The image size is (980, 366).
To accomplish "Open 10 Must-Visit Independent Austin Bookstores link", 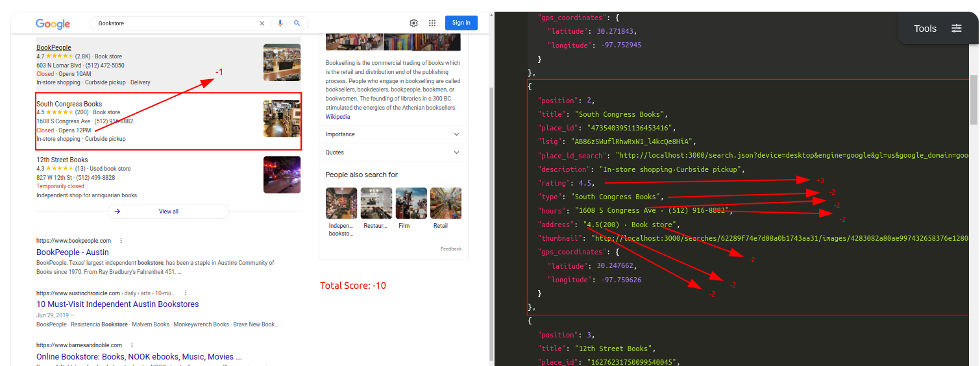I will (117, 304).
